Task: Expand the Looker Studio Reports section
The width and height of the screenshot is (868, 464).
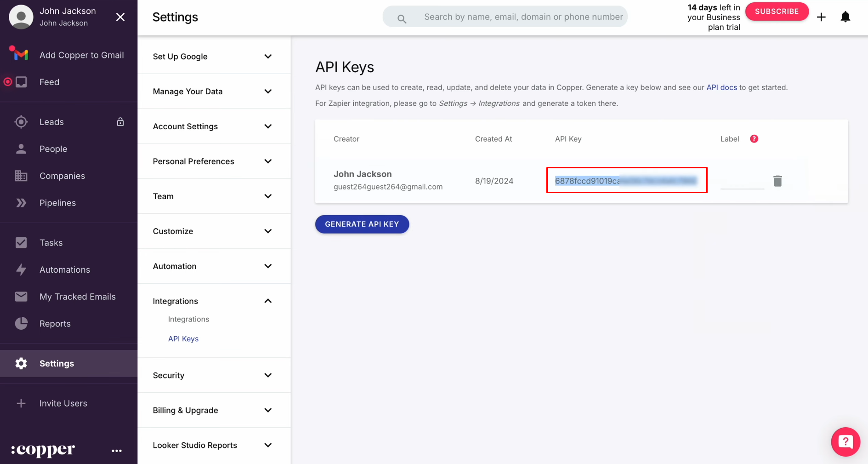Action: point(214,445)
